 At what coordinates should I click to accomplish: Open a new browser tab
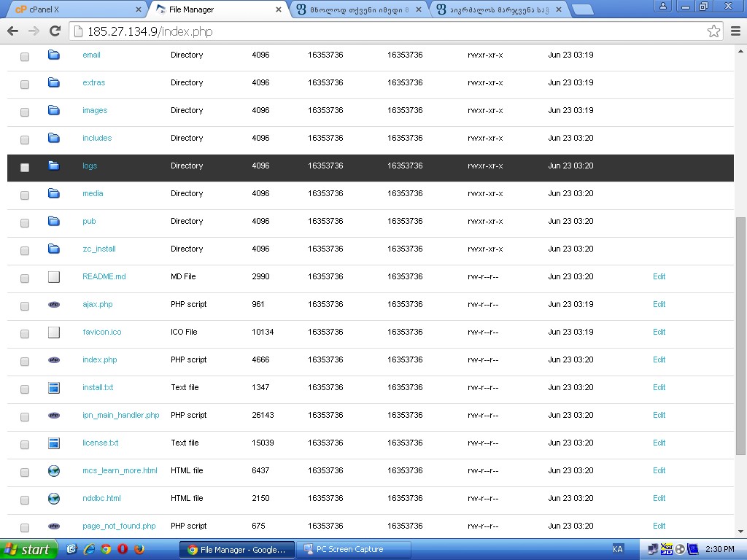point(582,9)
